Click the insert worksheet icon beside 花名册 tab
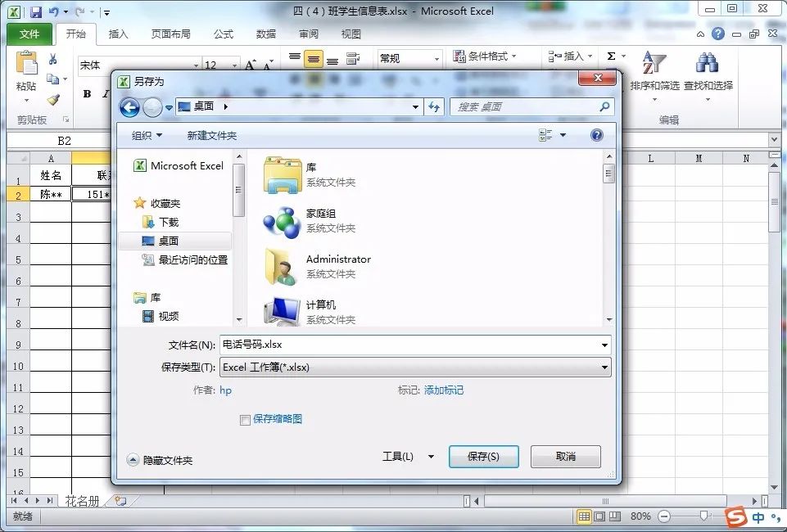 [120, 500]
